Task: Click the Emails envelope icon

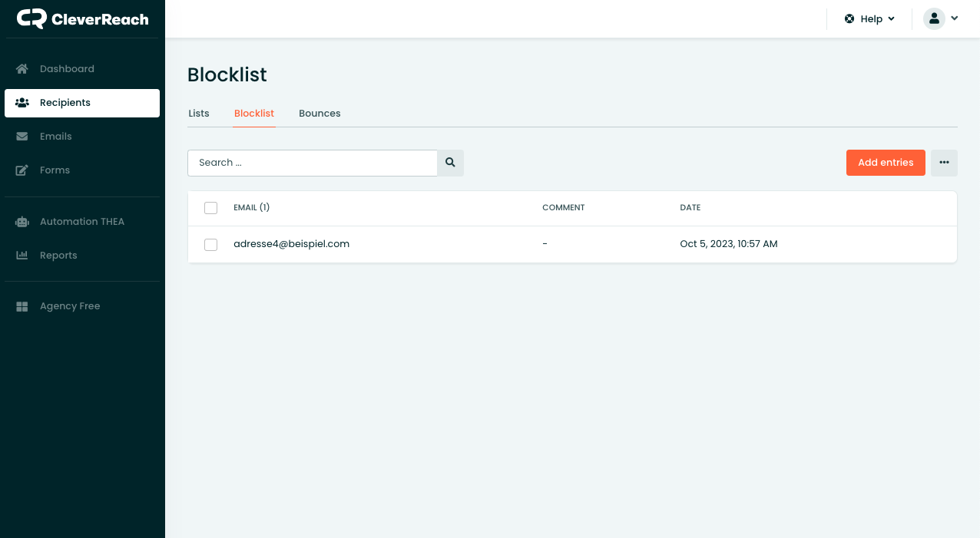Action: [22, 137]
